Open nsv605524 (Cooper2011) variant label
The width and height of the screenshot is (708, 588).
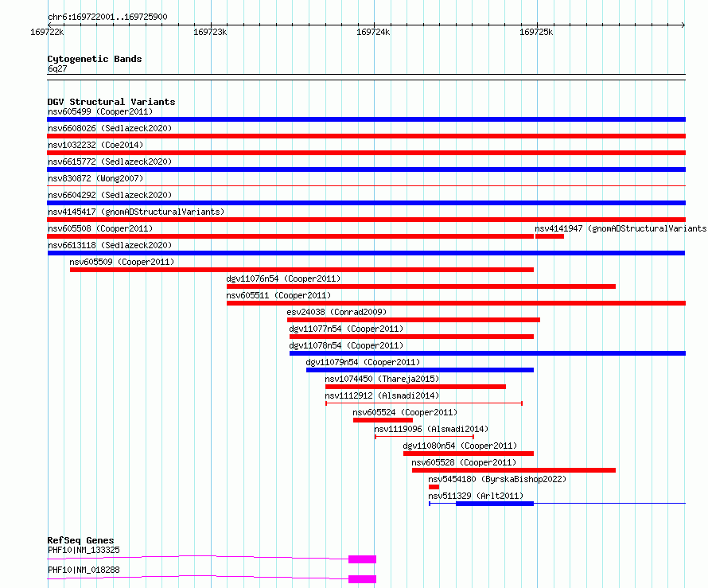(405, 412)
